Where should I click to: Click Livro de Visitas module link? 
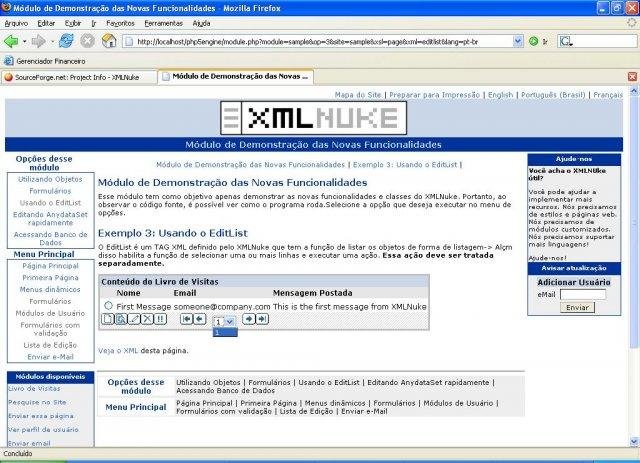click(34, 388)
